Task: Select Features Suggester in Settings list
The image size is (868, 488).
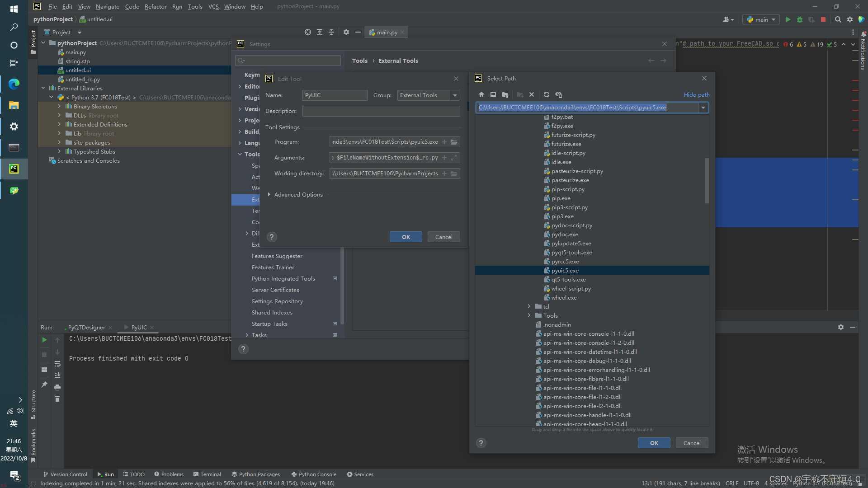Action: (x=277, y=256)
